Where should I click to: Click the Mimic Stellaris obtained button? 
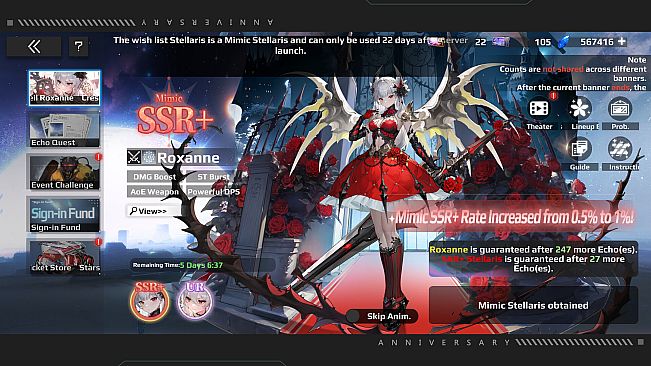[533, 305]
